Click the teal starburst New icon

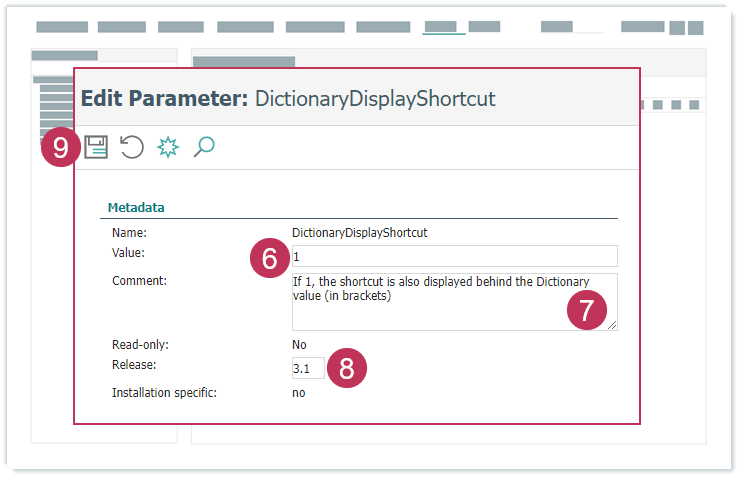(167, 148)
